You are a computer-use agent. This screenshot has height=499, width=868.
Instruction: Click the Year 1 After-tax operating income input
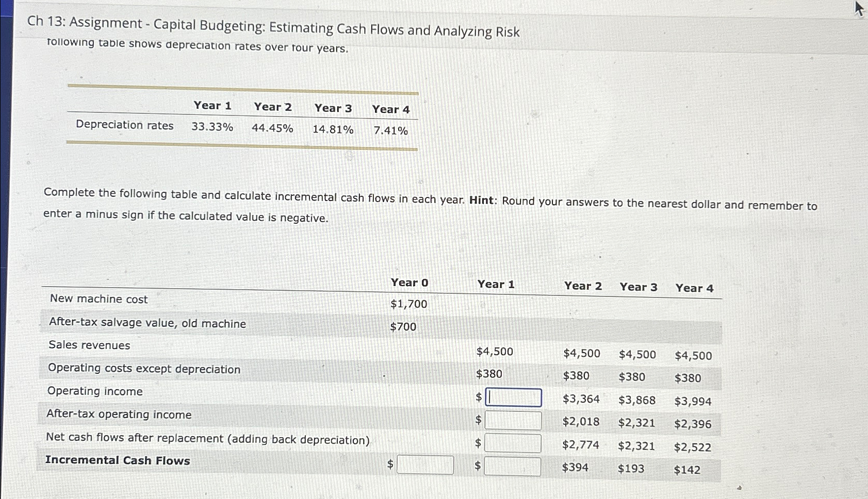pyautogui.click(x=513, y=420)
